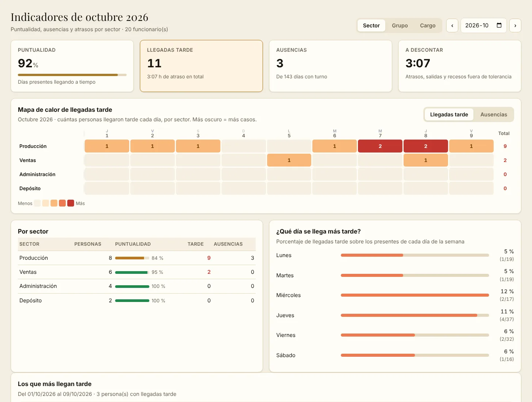Image resolution: width=532 pixels, height=402 pixels.
Task: Click the Depósito heatmap row label
Action: (30, 188)
